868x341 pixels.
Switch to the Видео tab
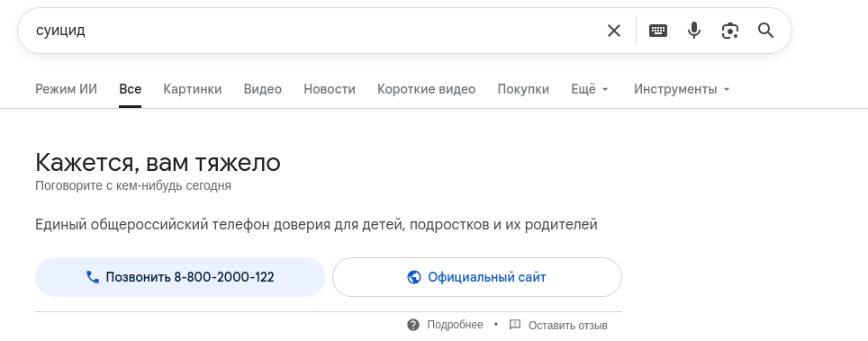(262, 89)
